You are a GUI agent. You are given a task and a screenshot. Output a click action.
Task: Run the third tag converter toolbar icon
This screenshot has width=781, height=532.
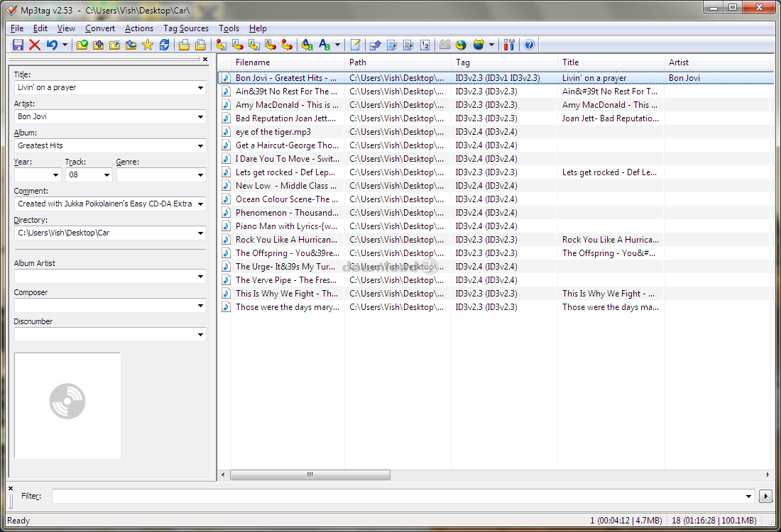[x=254, y=45]
